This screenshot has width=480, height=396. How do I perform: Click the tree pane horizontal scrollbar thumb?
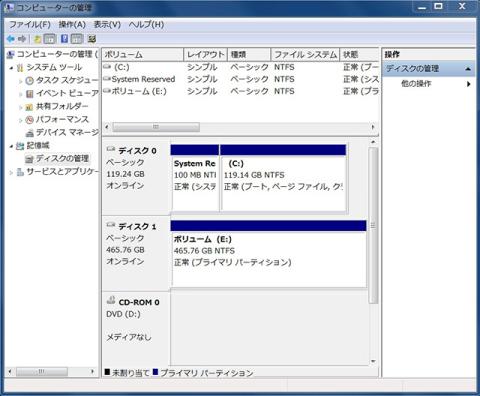[42, 371]
